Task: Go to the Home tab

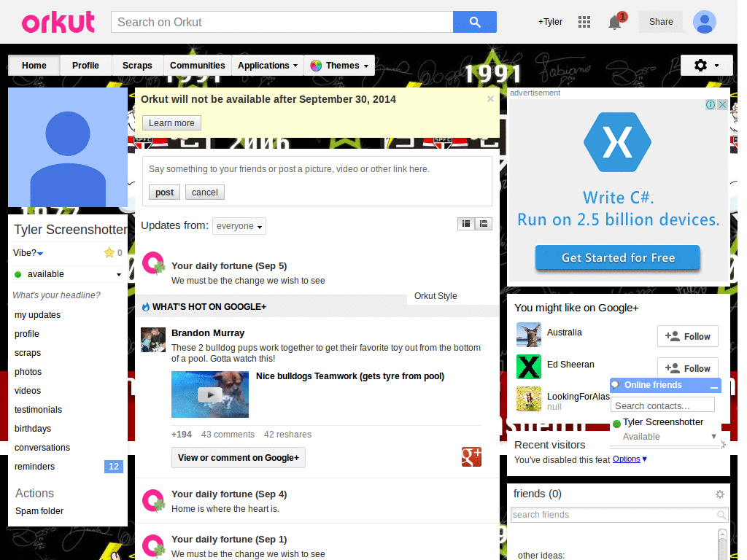Action: click(34, 65)
